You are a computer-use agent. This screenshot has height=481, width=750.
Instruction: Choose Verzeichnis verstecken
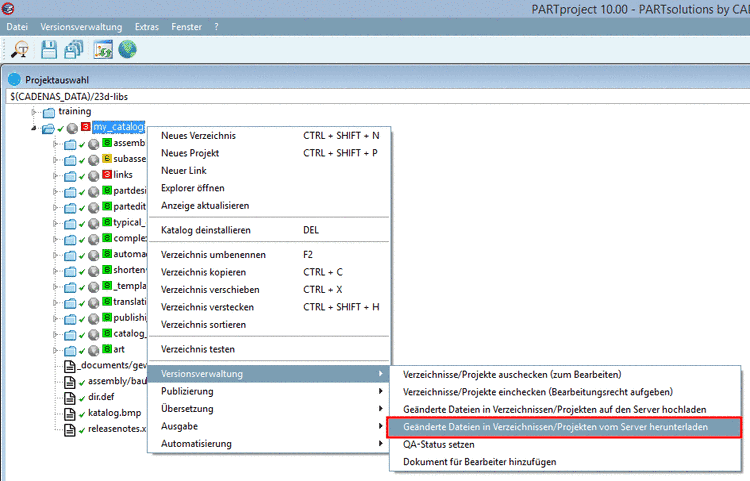coord(269,307)
